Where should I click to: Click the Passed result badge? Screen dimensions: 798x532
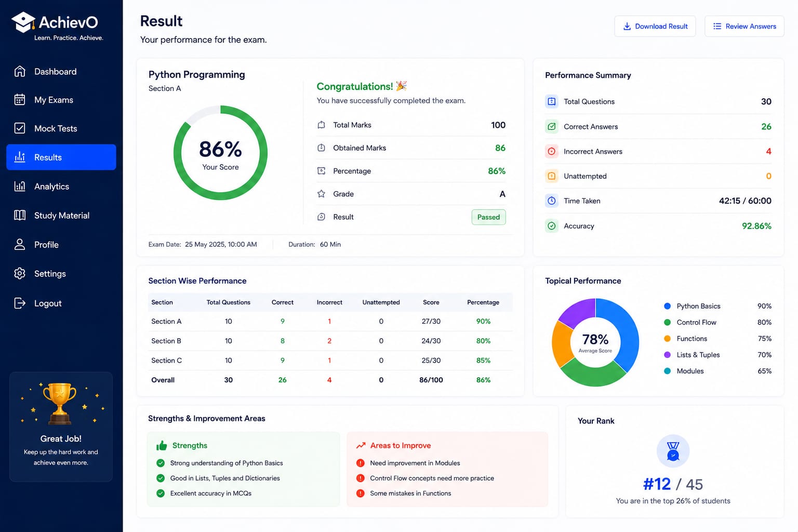[x=488, y=217]
